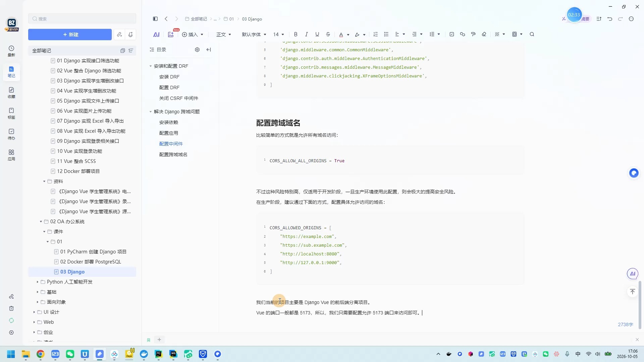Jump to 关闭 CSRF 中间件 in outline

(x=178, y=98)
